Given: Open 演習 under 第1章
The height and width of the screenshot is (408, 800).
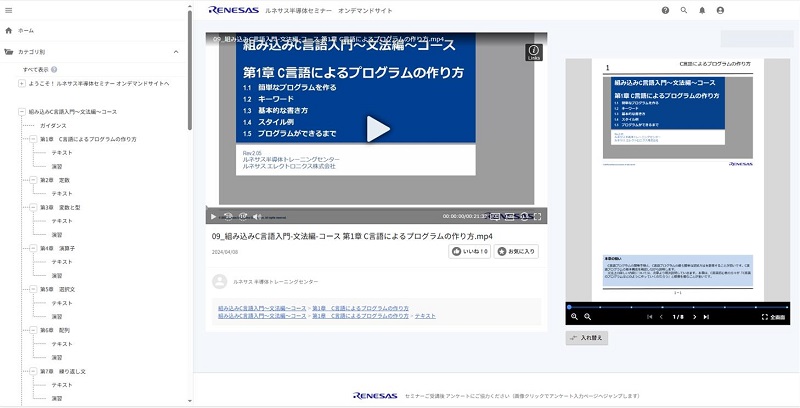Looking at the screenshot, I should tap(57, 166).
